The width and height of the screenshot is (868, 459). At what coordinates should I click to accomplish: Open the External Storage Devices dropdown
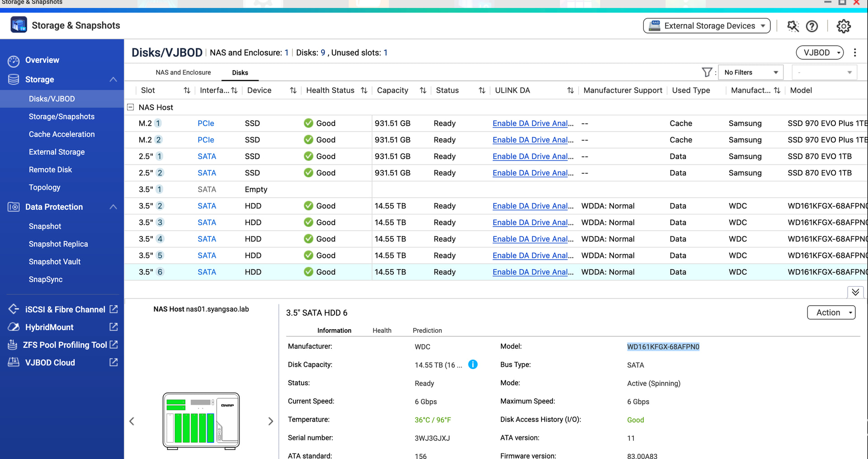tap(707, 26)
